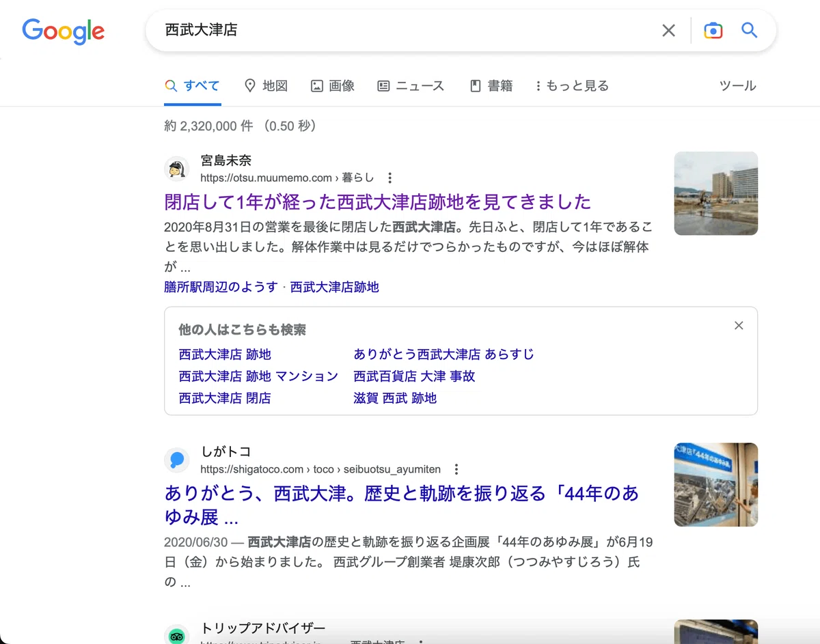Click the トリップアドバイザー result thumbnail

pos(716,632)
